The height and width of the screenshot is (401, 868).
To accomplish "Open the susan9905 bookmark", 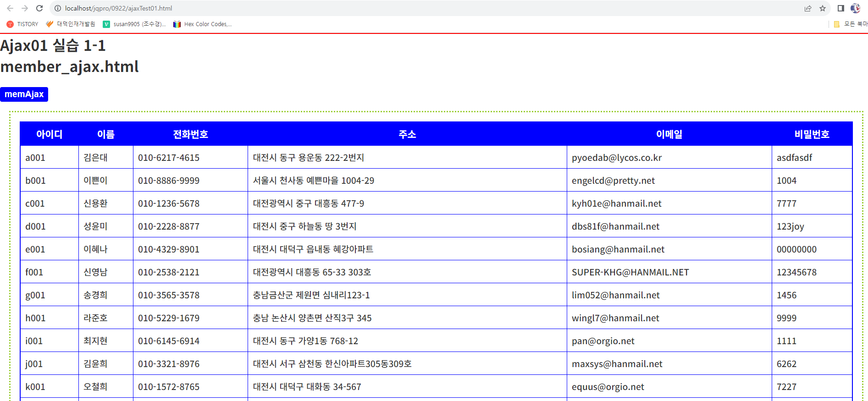I will click(x=134, y=24).
